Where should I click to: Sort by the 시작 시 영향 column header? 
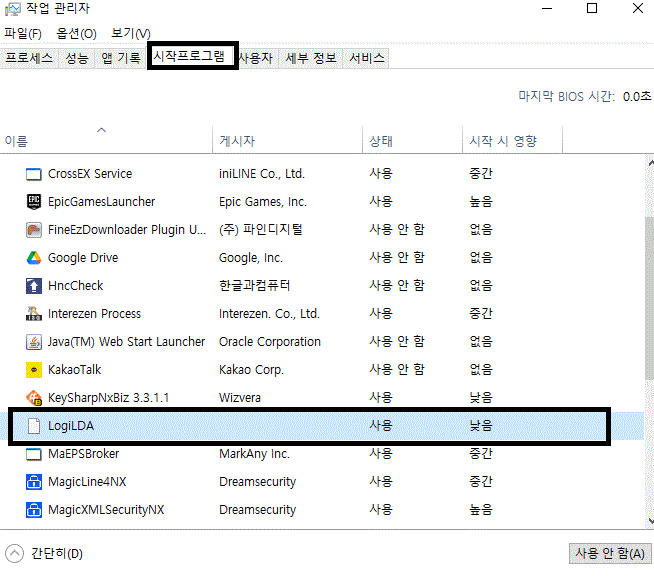(x=512, y=141)
